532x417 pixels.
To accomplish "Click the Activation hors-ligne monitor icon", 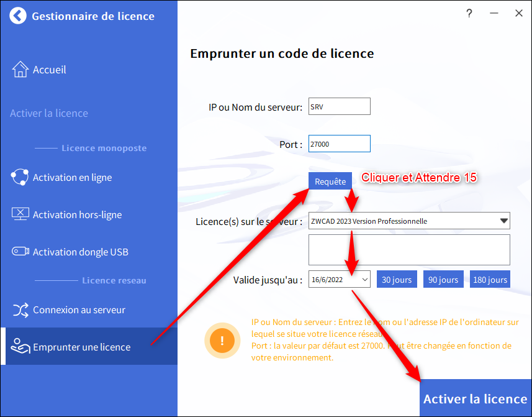I will click(x=20, y=214).
